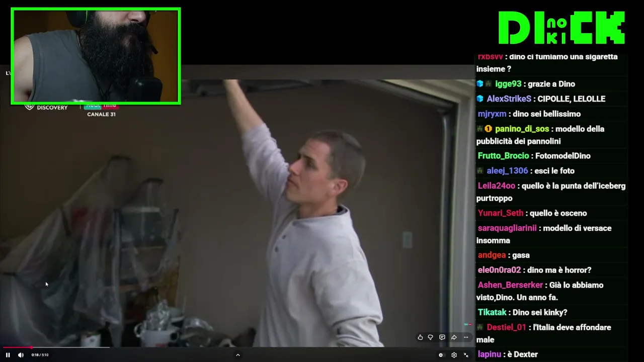Click the message 'dino sei bellissimo'
644x362 pixels.
pos(546,114)
